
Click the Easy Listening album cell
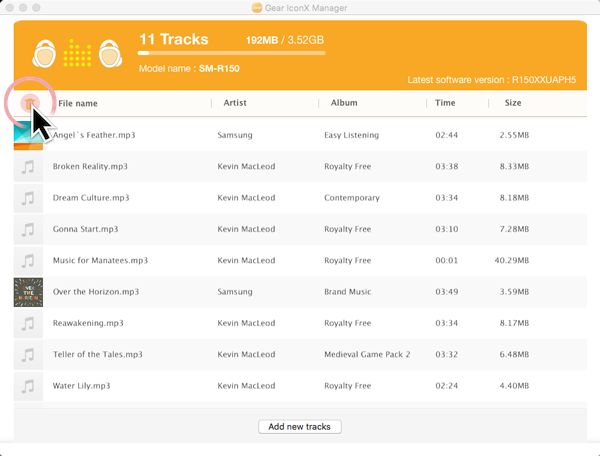click(x=352, y=135)
